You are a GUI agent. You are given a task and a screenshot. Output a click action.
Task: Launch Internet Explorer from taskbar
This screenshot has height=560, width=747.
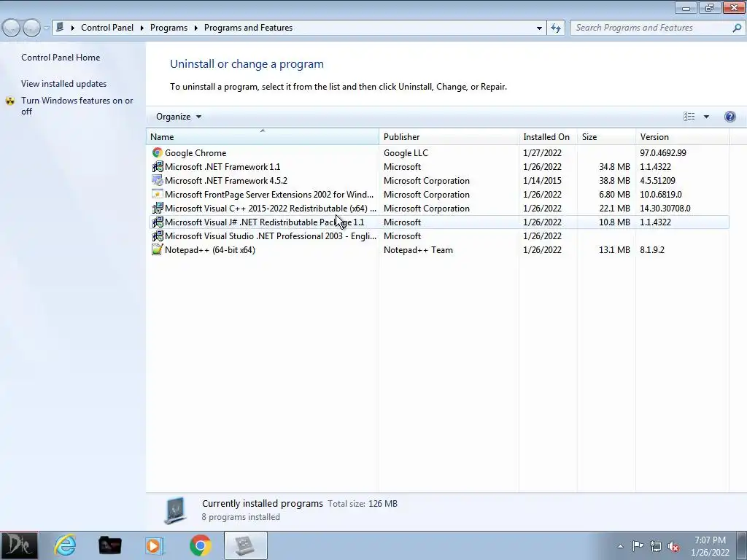click(x=65, y=545)
